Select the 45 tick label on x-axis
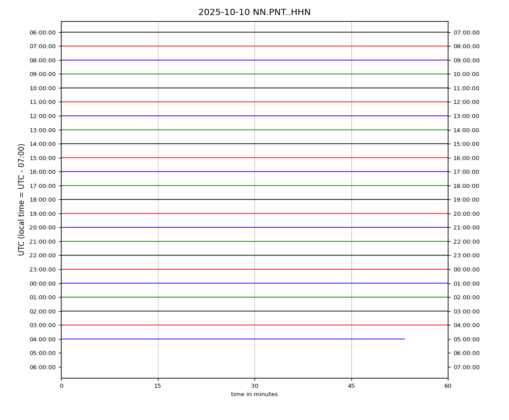The width and height of the screenshot is (509, 420). point(351,386)
